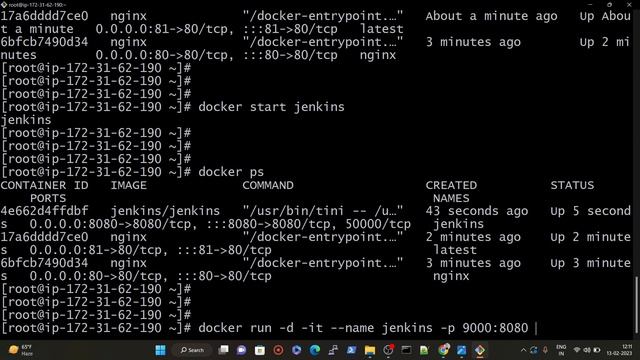Launch Microsoft Store from the taskbar

click(260, 350)
